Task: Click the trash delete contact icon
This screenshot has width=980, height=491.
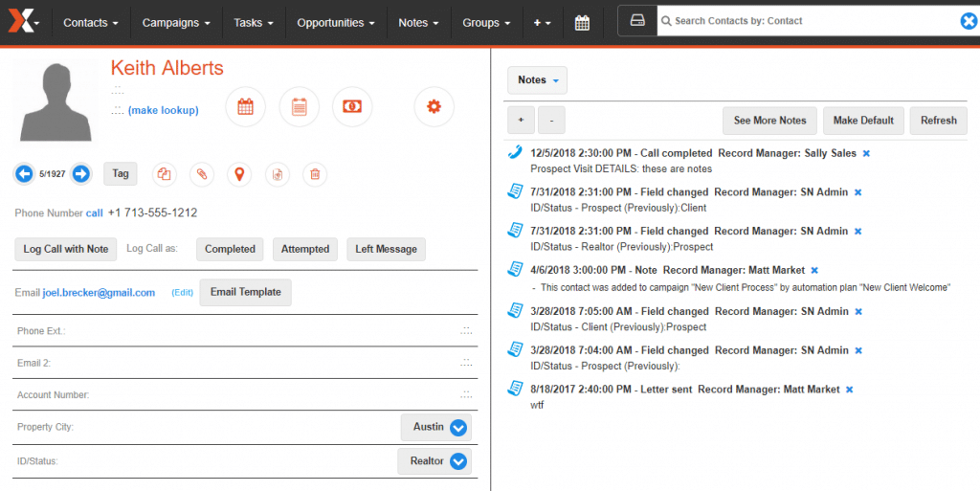Action: coord(314,174)
